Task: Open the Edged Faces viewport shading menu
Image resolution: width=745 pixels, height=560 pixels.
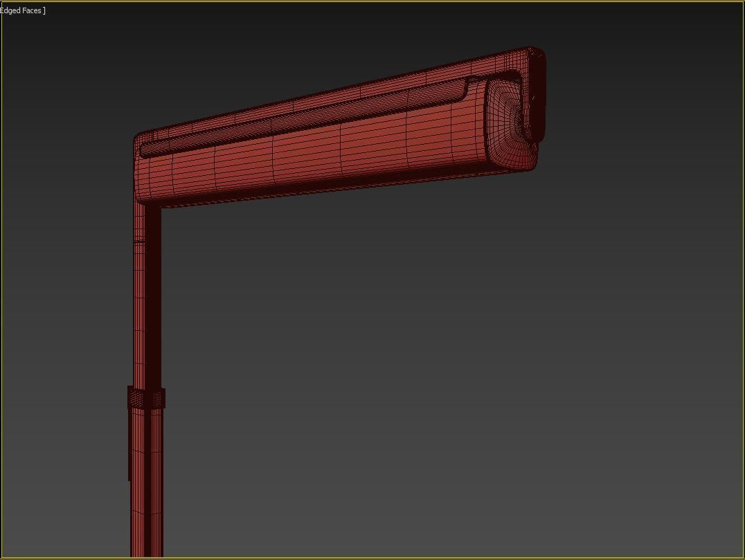Action: point(22,10)
